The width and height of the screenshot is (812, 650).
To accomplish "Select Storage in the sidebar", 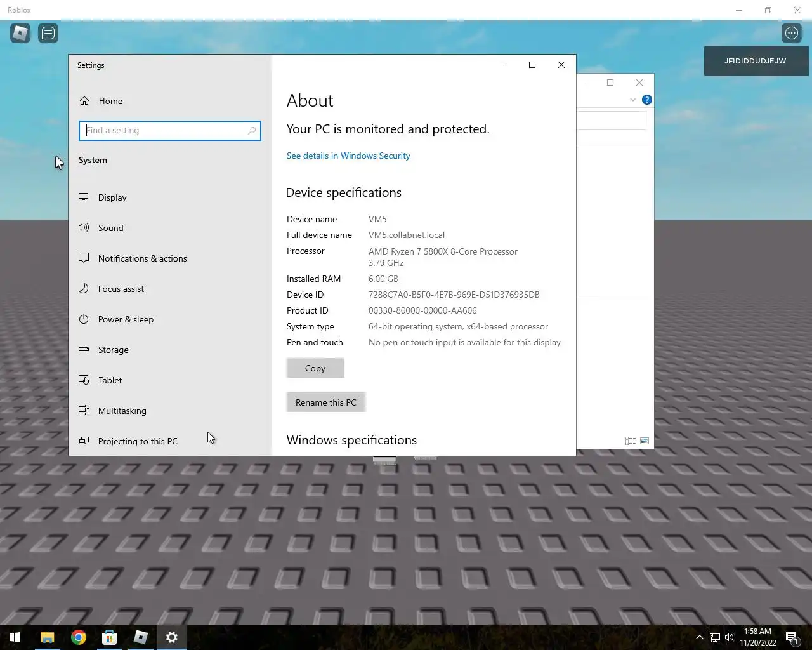I will pos(170,350).
